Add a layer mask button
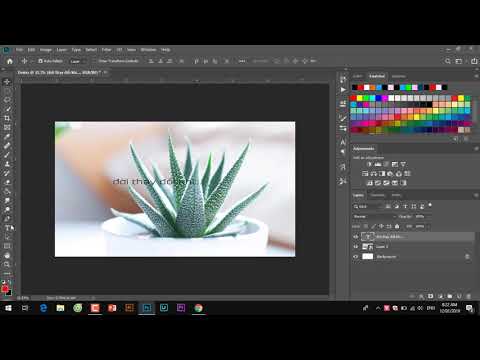480x360 pixels. click(430, 296)
